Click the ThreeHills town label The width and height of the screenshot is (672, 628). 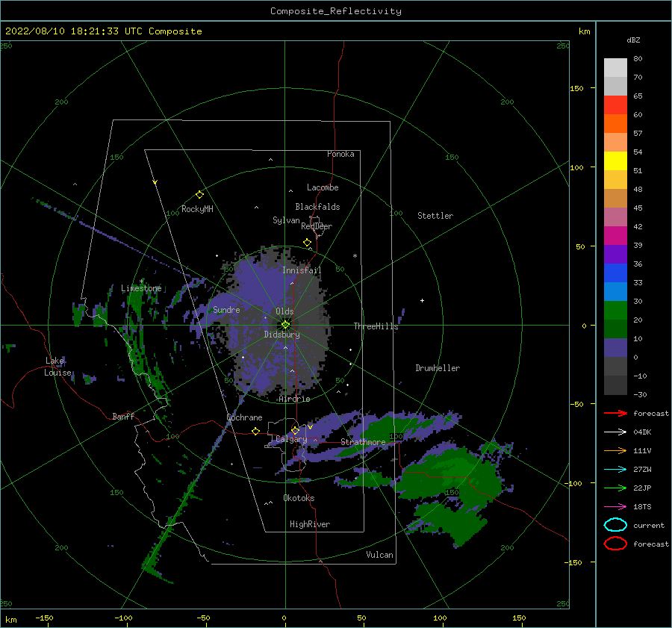(376, 326)
